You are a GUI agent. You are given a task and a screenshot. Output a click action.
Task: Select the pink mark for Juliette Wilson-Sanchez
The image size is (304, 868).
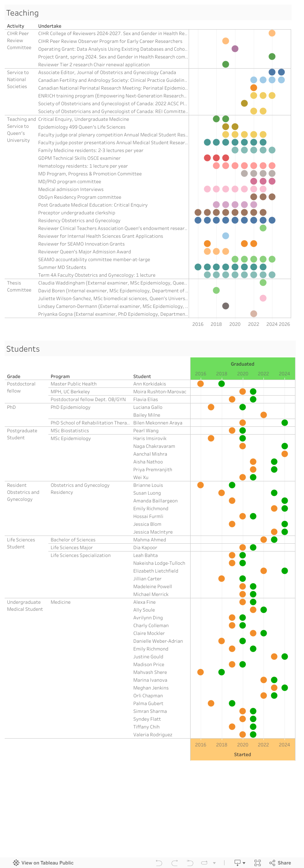[263, 298]
